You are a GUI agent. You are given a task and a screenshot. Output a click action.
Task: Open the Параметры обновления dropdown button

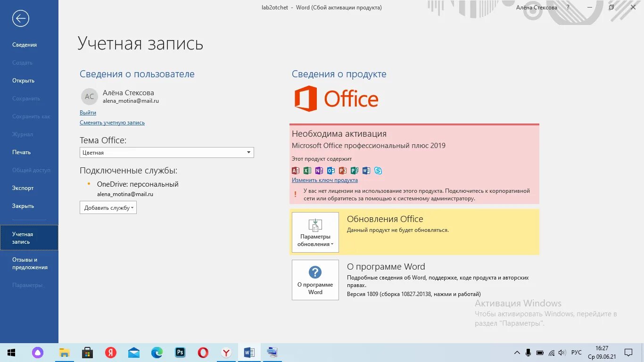315,232
